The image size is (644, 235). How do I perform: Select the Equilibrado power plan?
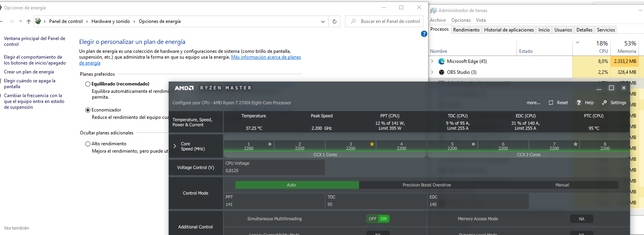pyautogui.click(x=88, y=84)
